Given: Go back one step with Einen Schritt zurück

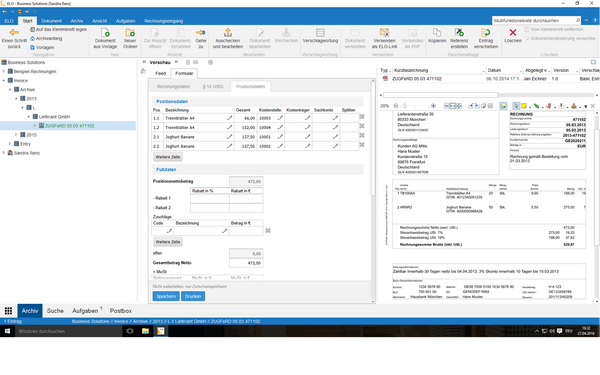Looking at the screenshot, I should point(14,38).
